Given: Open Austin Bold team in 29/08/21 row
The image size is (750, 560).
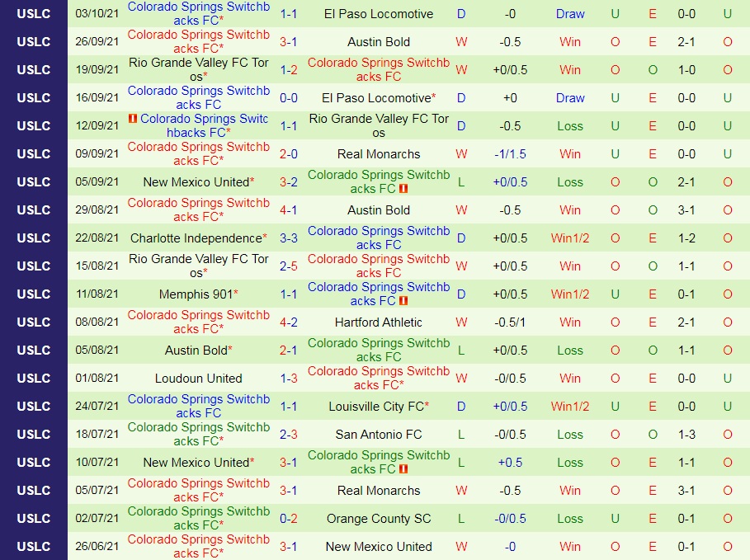Looking at the screenshot, I should pyautogui.click(x=379, y=210).
